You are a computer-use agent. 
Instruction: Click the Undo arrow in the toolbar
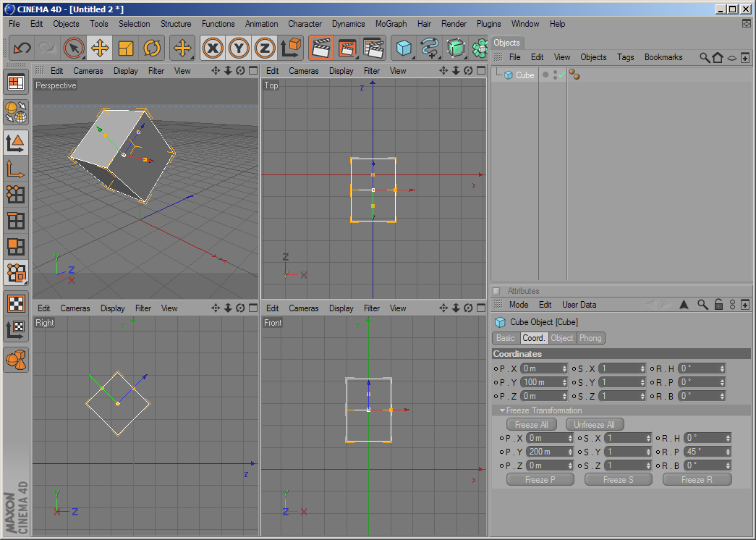[x=22, y=48]
